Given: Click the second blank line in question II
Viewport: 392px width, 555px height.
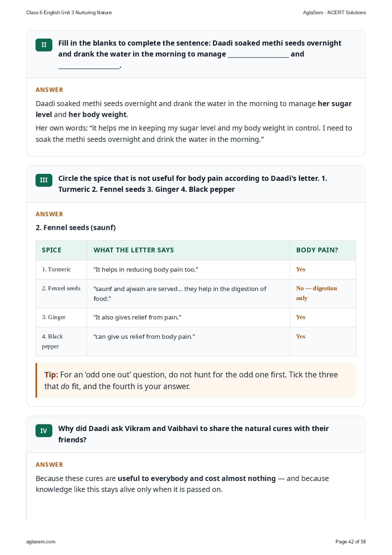Looking at the screenshot, I should [x=89, y=66].
